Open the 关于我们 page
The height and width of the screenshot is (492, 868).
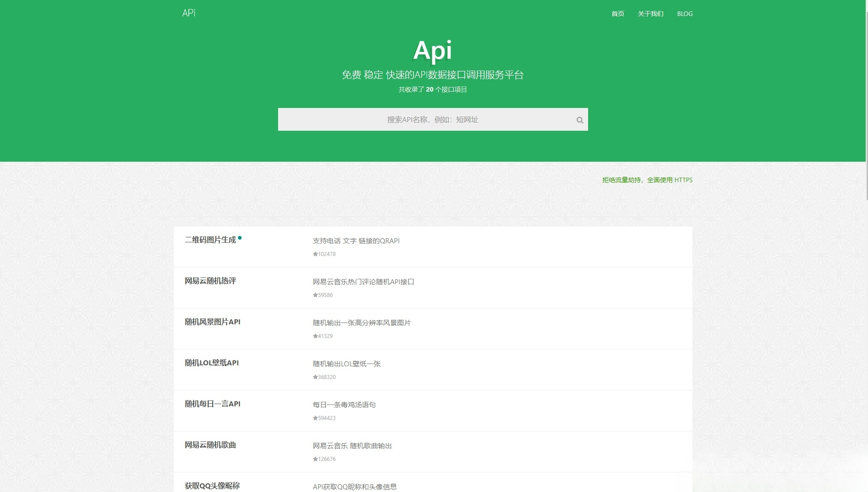[651, 14]
